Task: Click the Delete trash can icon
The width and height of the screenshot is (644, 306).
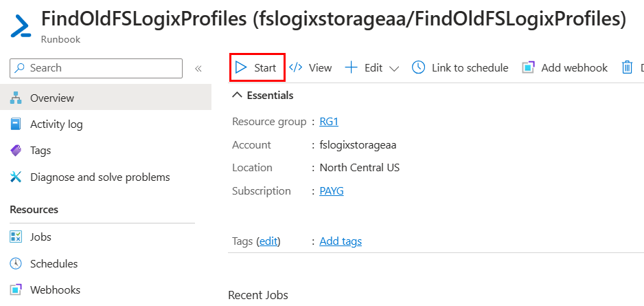Action: click(627, 67)
